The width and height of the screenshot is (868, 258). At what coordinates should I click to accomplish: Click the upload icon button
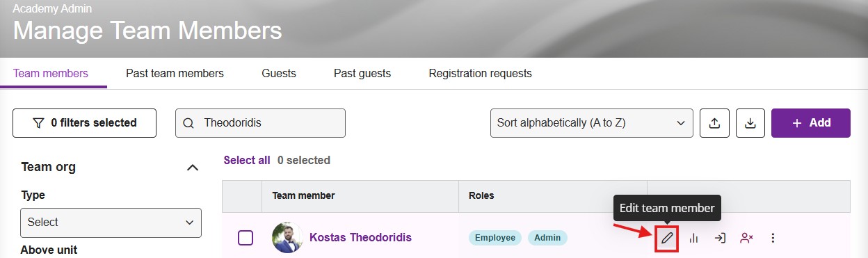(714, 123)
